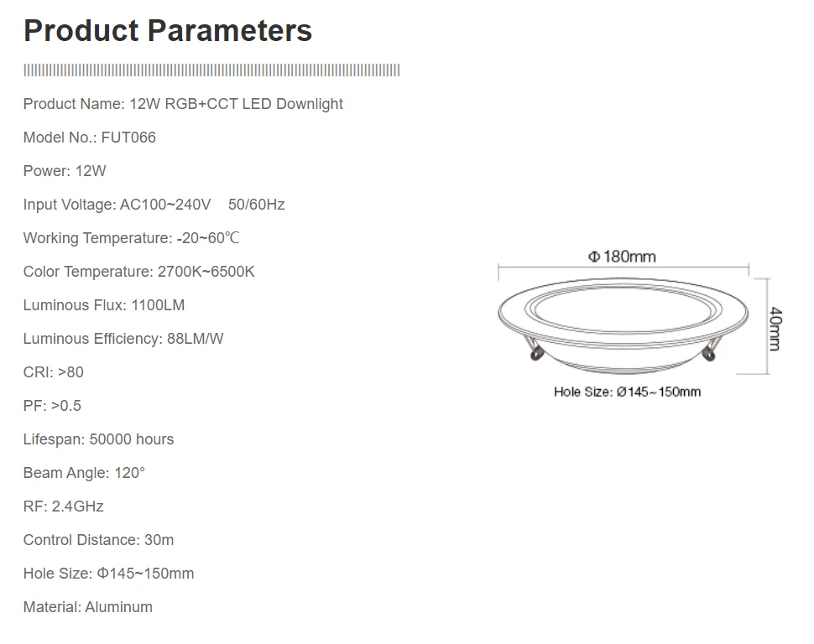Click the Lifespan 50000 hours line
The image size is (814, 644).
[x=98, y=439]
